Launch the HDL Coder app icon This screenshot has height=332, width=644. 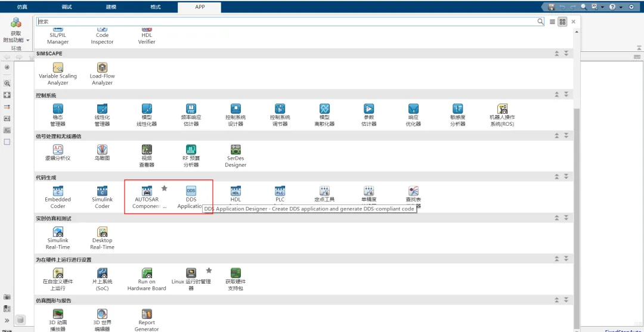(236, 190)
